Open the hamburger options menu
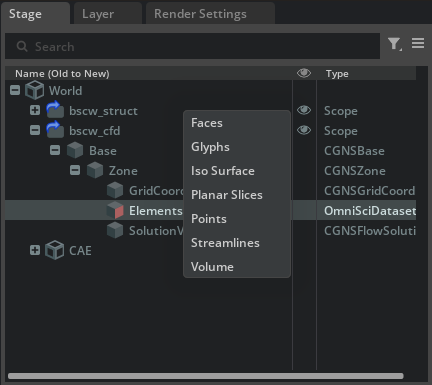The width and height of the screenshot is (432, 385). tap(418, 43)
